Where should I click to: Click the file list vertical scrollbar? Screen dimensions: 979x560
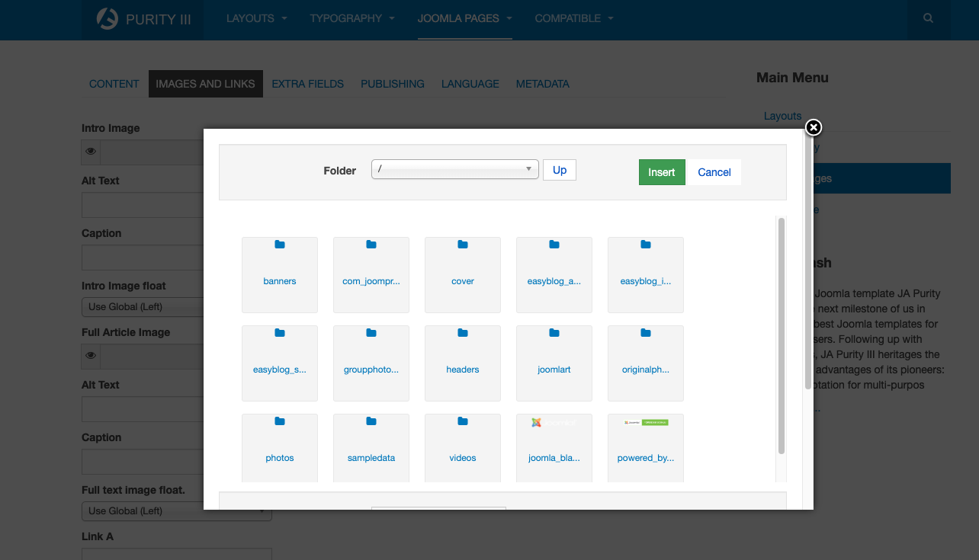781,335
